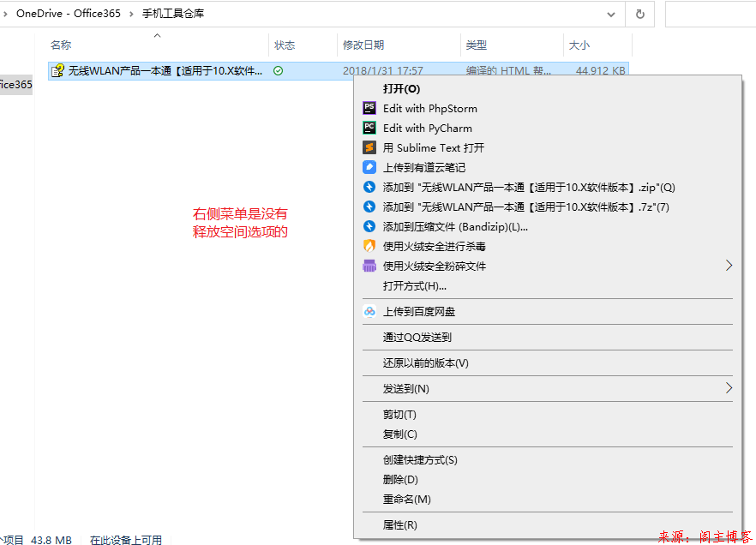Image resolution: width=756 pixels, height=545 pixels.
Task: Choose 创建快捷方式(S)
Action: point(420,460)
